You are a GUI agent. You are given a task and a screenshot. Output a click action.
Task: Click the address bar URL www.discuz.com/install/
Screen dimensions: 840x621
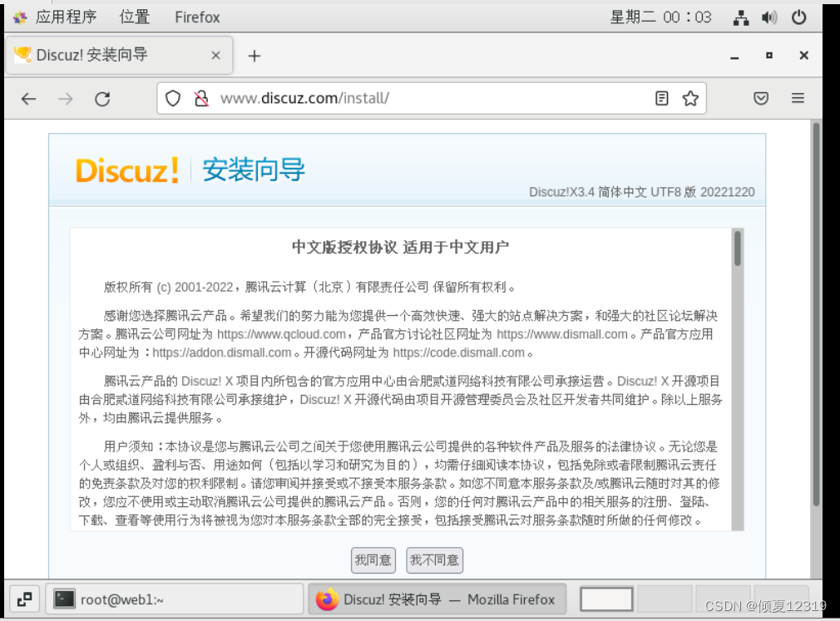[304, 98]
